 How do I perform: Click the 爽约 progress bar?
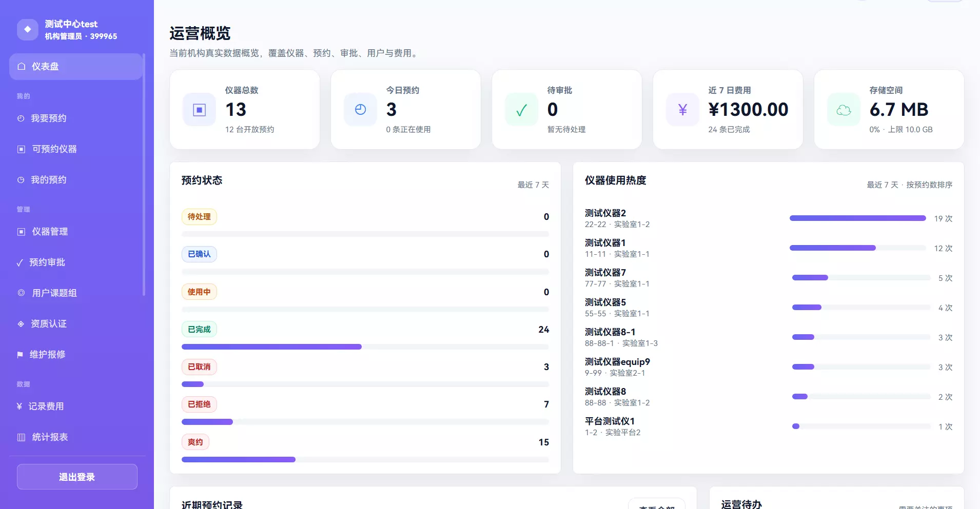tap(365, 460)
